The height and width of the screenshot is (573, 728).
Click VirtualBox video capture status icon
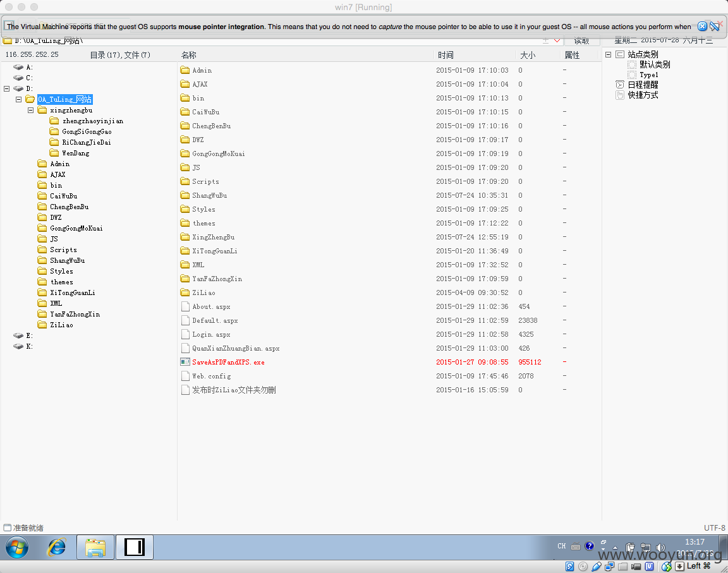point(636,566)
